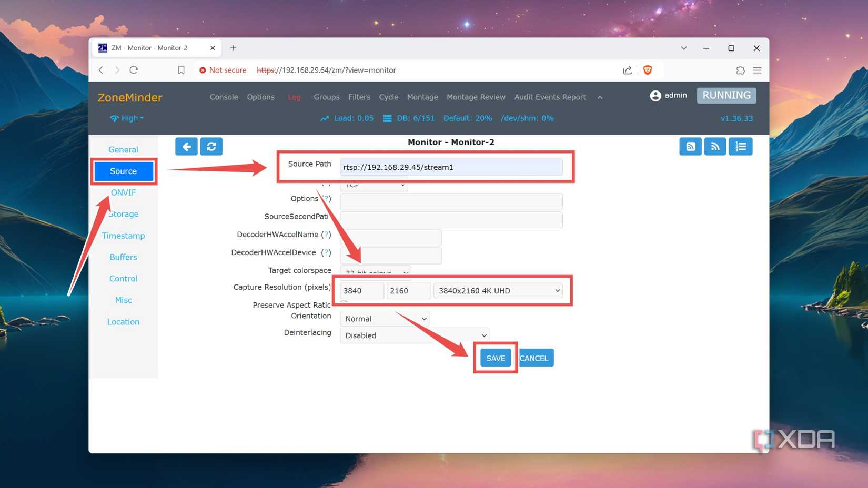Screen dimensions: 868x488
Task: Click the CANCEL button
Action: [x=534, y=358]
